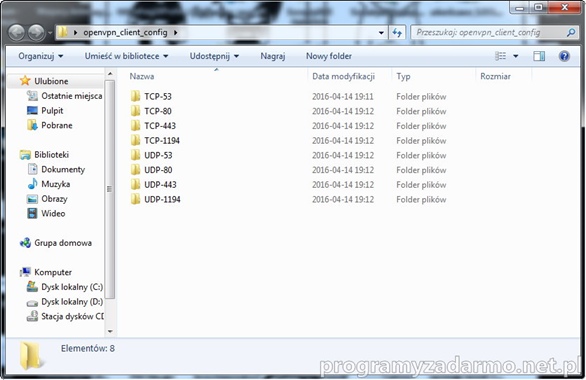
Task: Click the refresh icon beside the address bar
Action: coord(397,33)
